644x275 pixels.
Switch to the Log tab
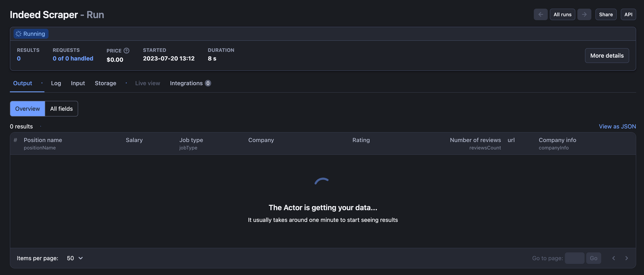click(x=56, y=83)
